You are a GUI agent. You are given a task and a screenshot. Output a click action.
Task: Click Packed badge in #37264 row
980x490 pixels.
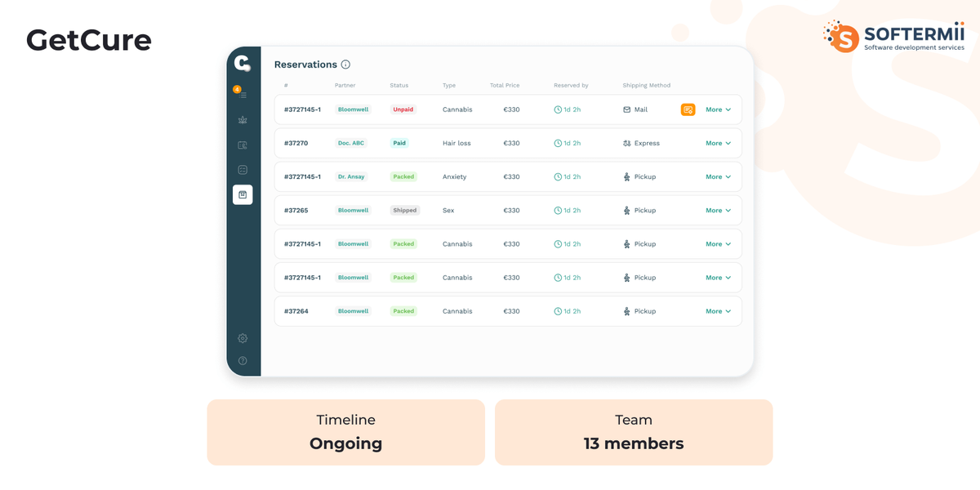click(403, 311)
